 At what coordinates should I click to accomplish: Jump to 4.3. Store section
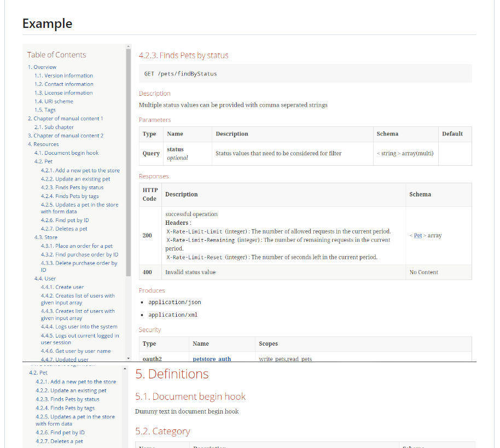point(45,237)
